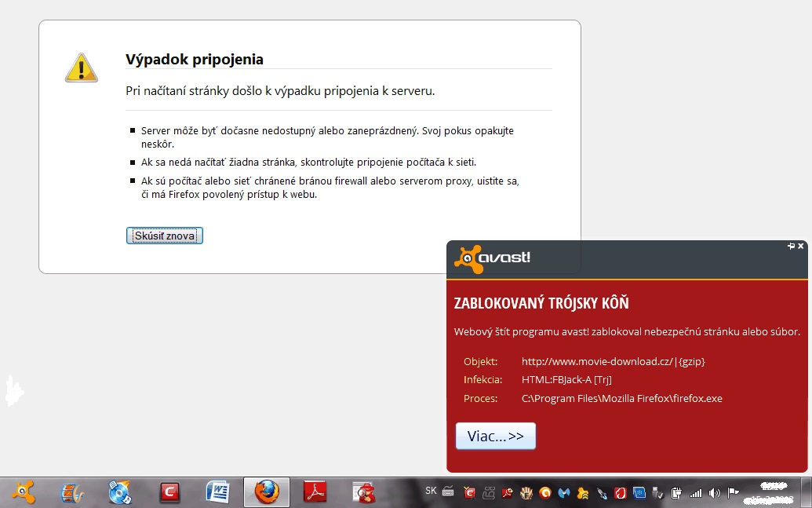The height and width of the screenshot is (508, 812).
Task: Open Microsoft Word from the taskbar
Action: pyautogui.click(x=217, y=492)
